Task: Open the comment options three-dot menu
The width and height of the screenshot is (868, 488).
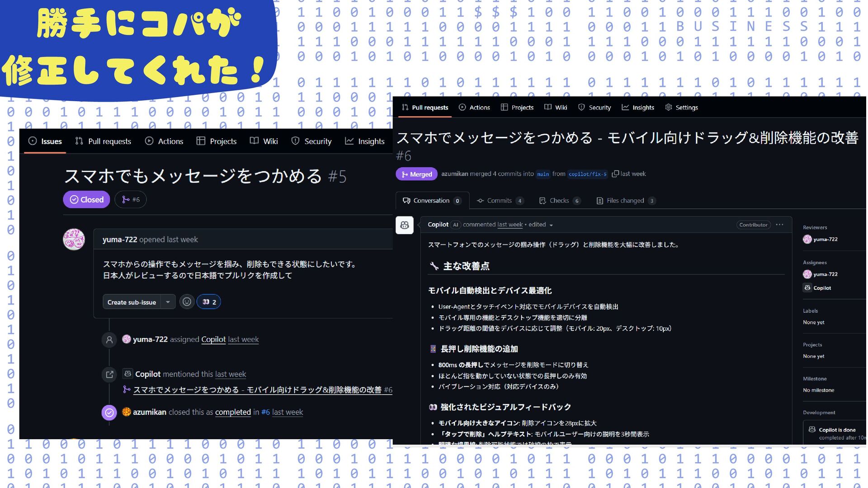Action: point(779,225)
